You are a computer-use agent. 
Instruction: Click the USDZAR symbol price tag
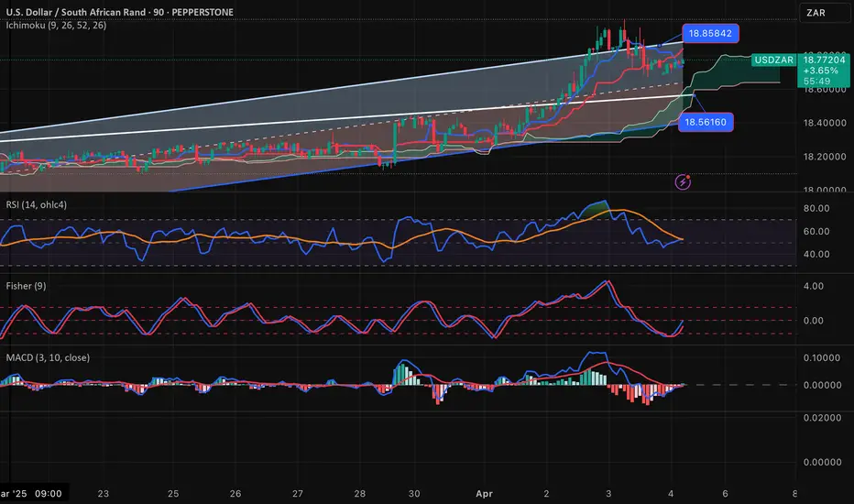(x=774, y=60)
